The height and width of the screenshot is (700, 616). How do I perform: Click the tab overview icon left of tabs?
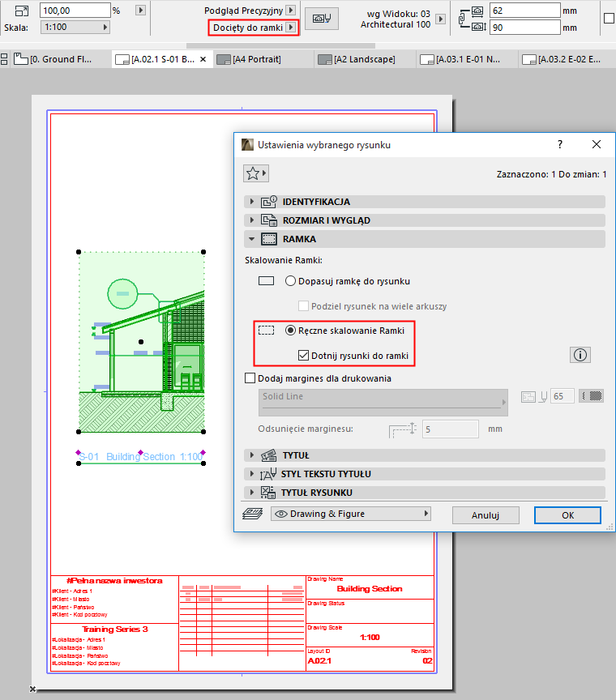[5, 59]
